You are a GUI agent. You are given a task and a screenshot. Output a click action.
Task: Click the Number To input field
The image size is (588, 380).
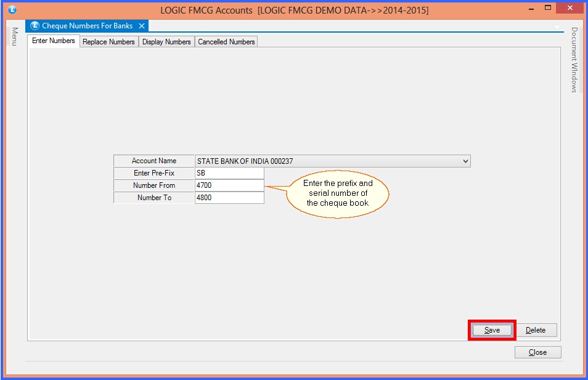tap(229, 198)
